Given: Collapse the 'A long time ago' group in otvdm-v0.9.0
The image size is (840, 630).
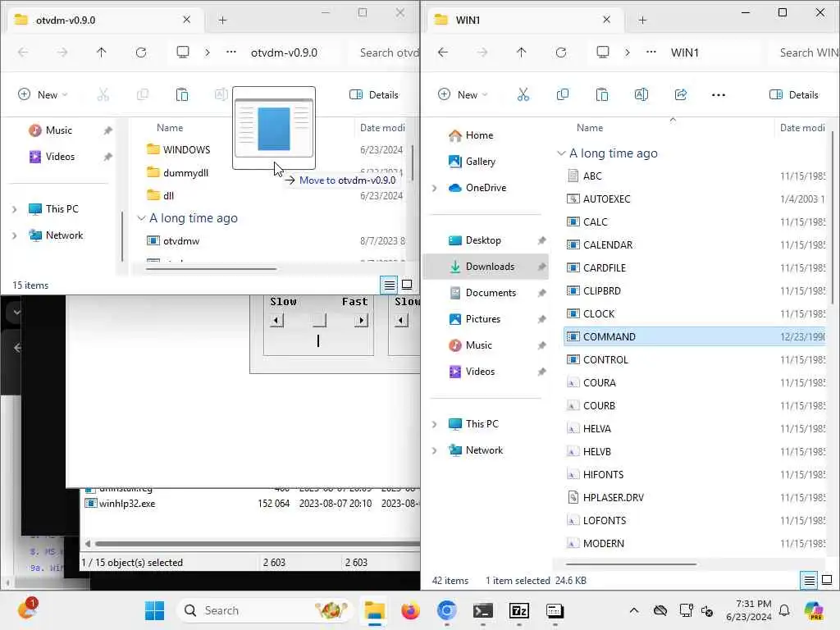Looking at the screenshot, I should (x=141, y=218).
